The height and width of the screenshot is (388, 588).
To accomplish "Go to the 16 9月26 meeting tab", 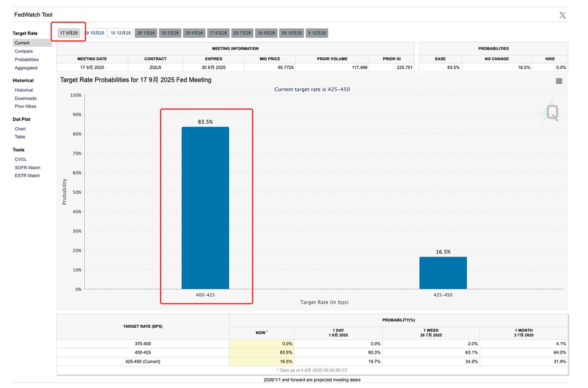I will coord(267,33).
